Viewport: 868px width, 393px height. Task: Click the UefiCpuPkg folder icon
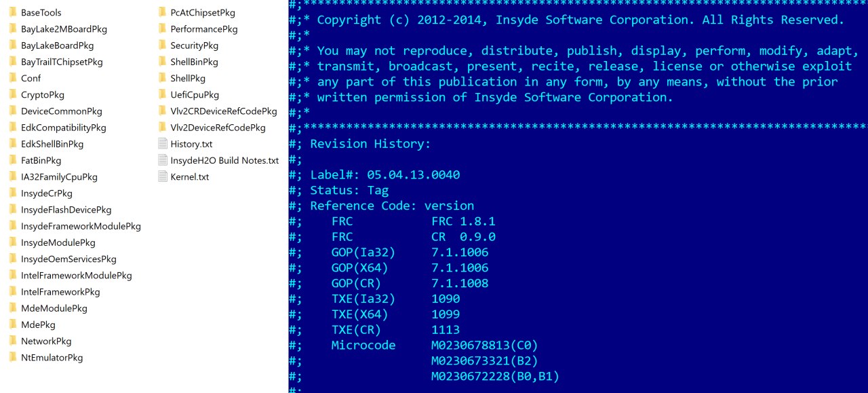click(x=162, y=94)
